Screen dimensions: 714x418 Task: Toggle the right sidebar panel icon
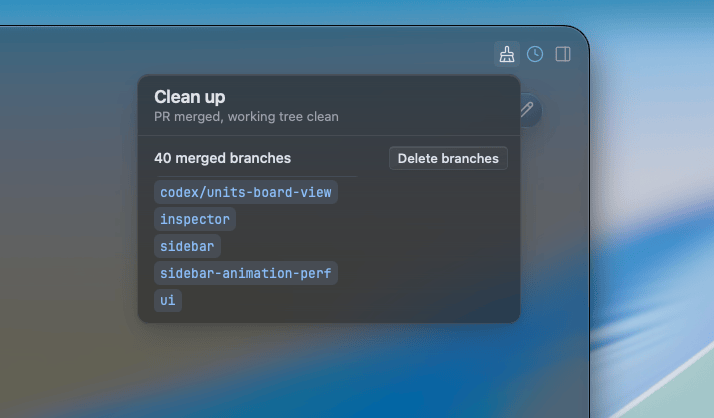tap(563, 54)
